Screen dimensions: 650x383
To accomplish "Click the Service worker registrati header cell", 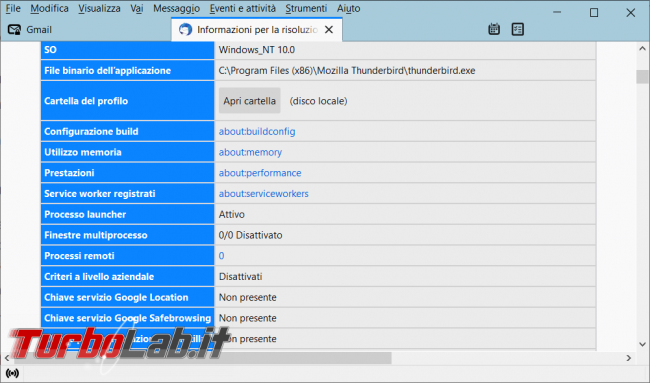I will (x=128, y=194).
